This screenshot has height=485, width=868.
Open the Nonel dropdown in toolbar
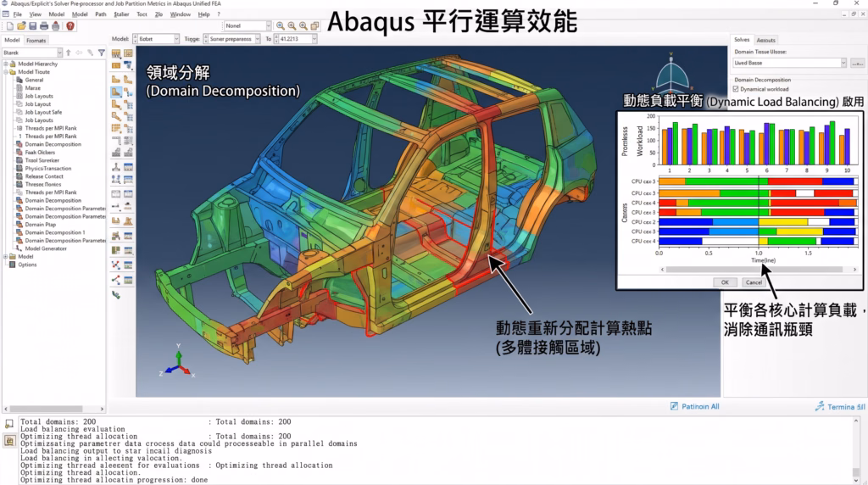248,25
